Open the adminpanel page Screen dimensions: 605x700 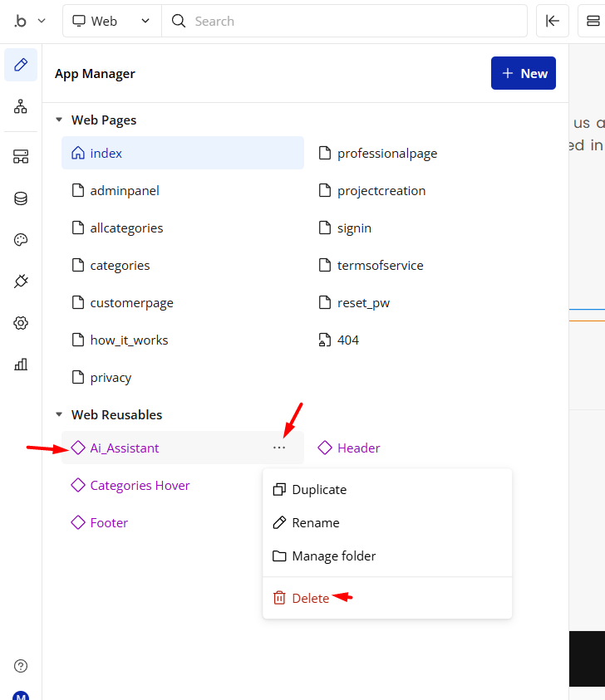tap(124, 191)
